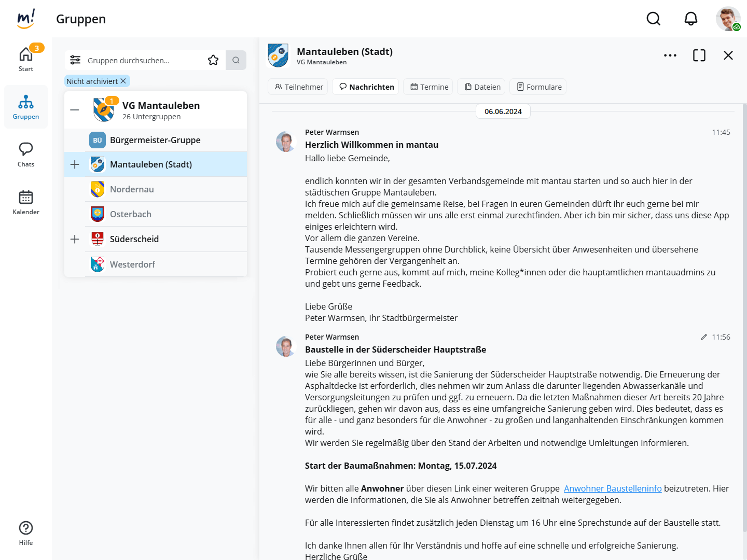747x560 pixels.
Task: Open Chats from the sidebar
Action: click(x=26, y=155)
